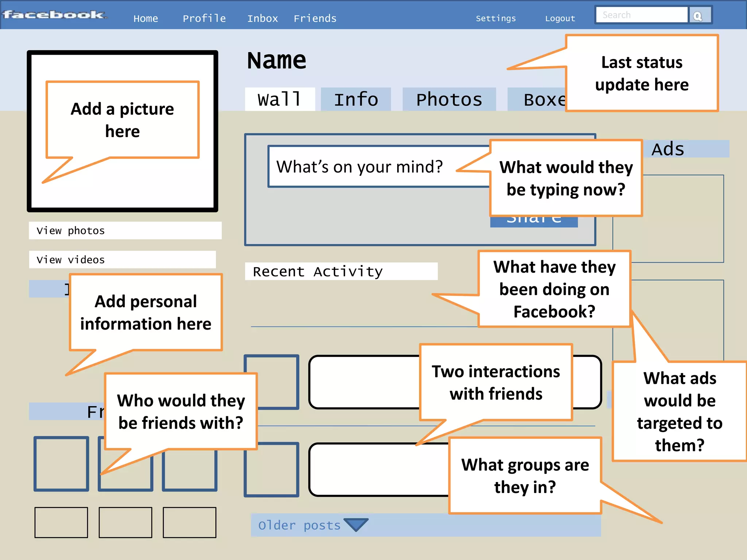Screen dimensions: 747x560
Task: Open the Photos tab
Action: [449, 100]
